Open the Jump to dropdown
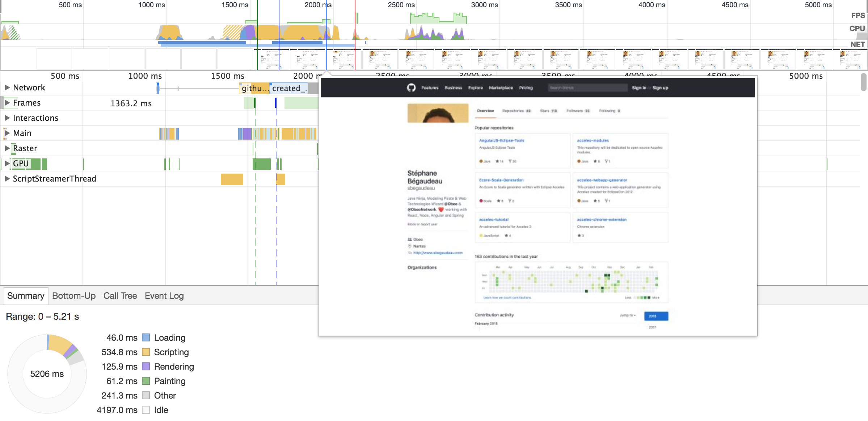The width and height of the screenshot is (868, 421). click(x=628, y=315)
